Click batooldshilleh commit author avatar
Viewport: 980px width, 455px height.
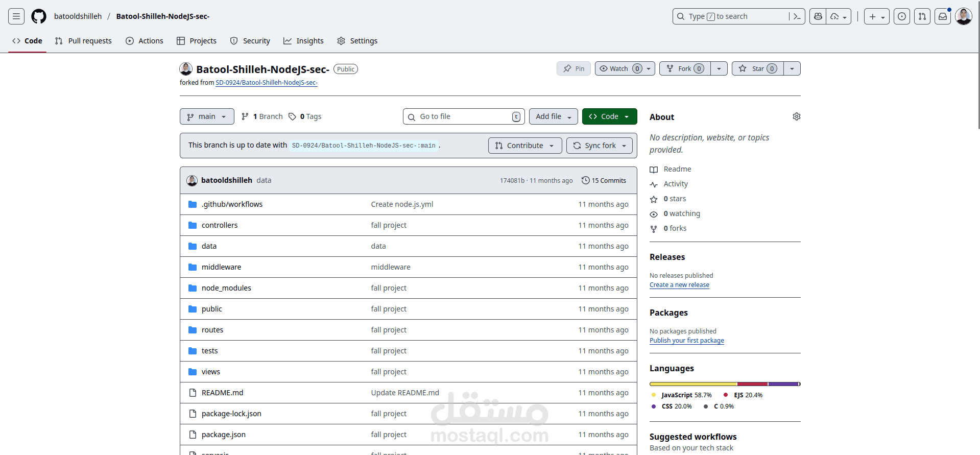[192, 180]
